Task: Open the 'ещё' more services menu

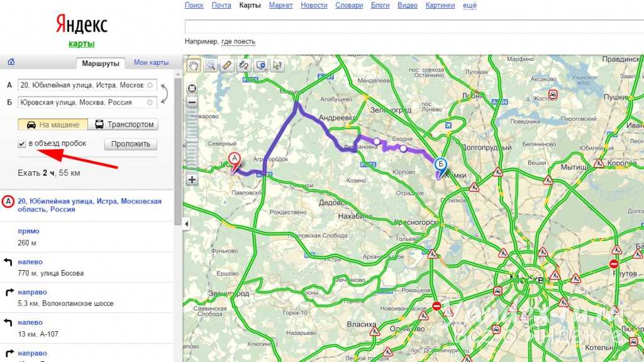Action: [470, 5]
